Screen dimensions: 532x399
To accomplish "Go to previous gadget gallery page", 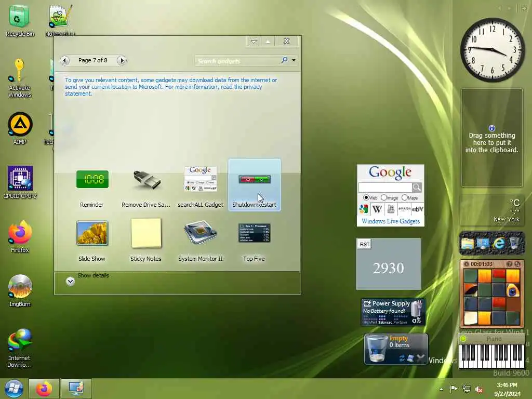I will coord(65,60).
